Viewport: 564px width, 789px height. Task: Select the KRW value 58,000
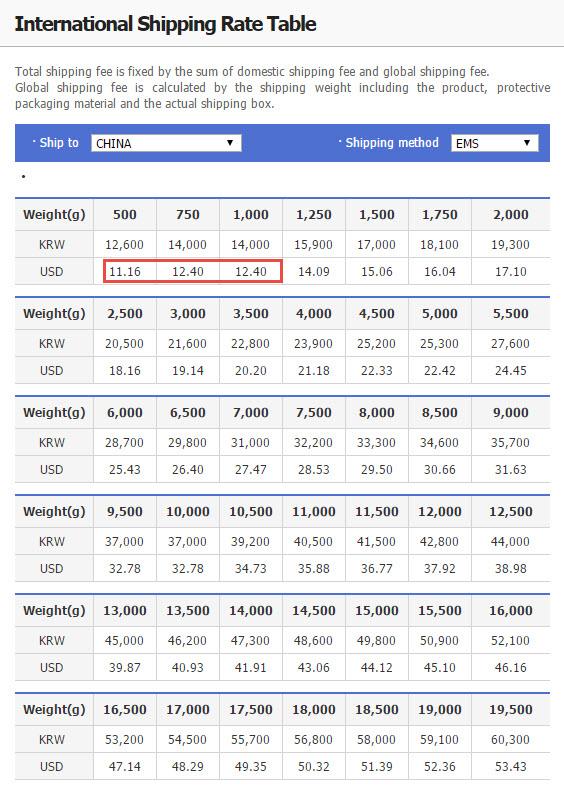point(376,740)
